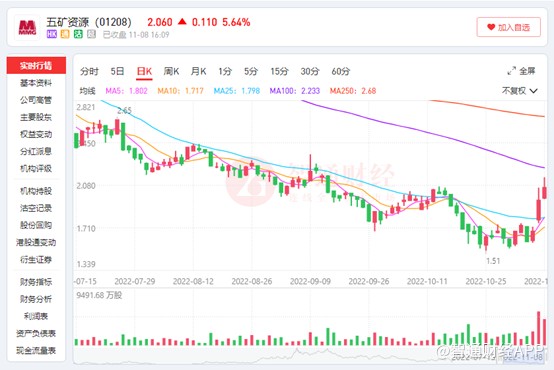Click MA5 pink legend label
This screenshot has height=370, width=554.
pos(126,91)
